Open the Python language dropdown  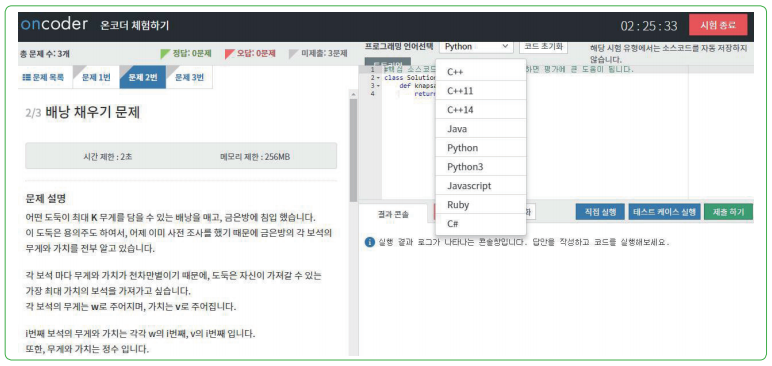click(x=476, y=46)
